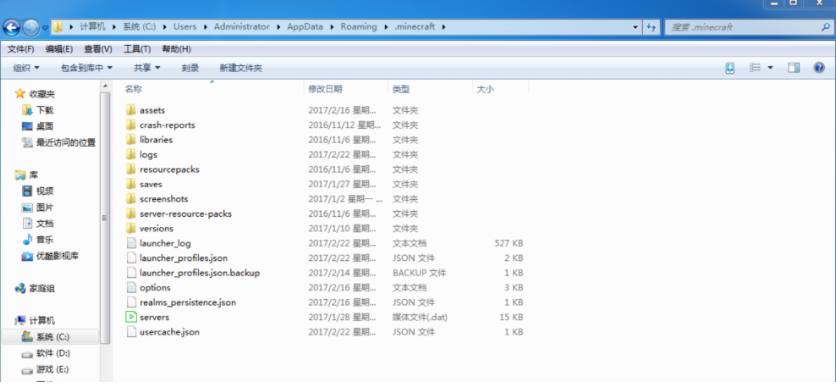Select the usercache.json file icon
Image resolution: width=836 pixels, height=384 pixels.
tap(131, 332)
